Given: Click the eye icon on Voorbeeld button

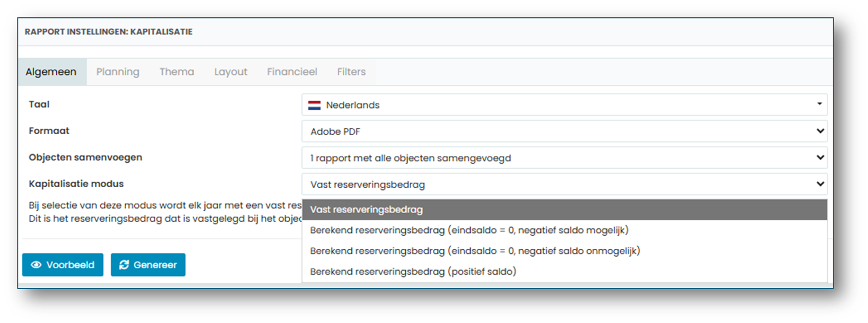Looking at the screenshot, I should pos(36,265).
